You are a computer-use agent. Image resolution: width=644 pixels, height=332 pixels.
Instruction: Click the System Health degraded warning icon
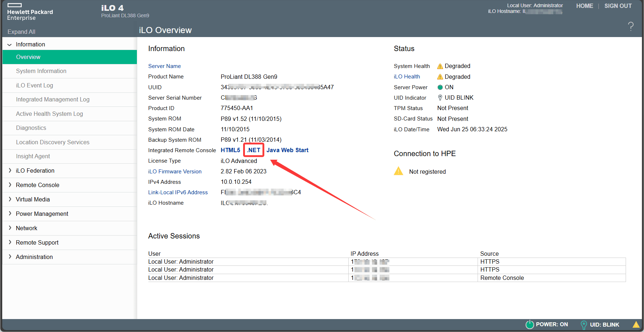tap(440, 66)
